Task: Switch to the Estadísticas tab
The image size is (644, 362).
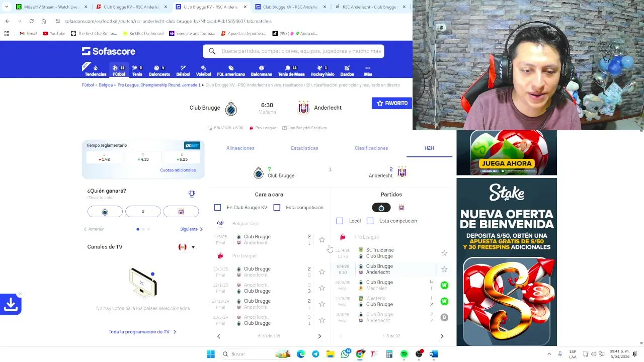Action: tap(304, 148)
